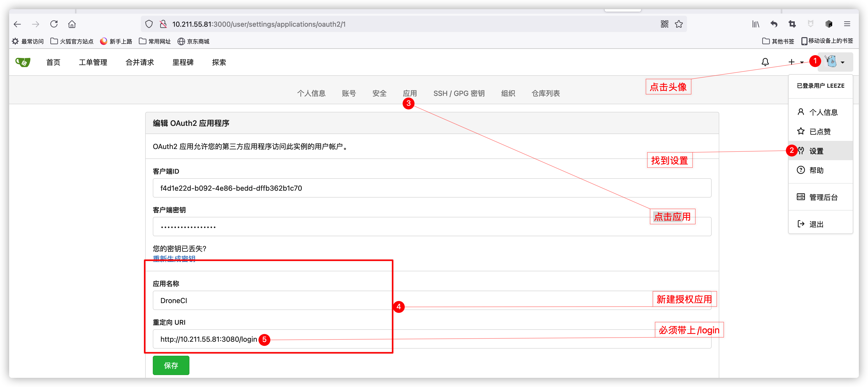Viewport: 868px width, 387px height.
Task: Take a screenshot with the crop icon
Action: [x=792, y=24]
